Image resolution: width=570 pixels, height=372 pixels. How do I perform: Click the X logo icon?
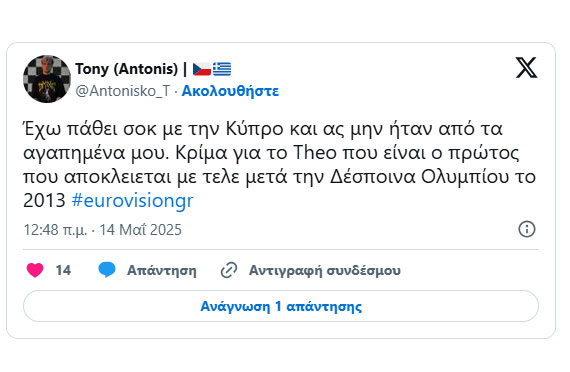[526, 68]
